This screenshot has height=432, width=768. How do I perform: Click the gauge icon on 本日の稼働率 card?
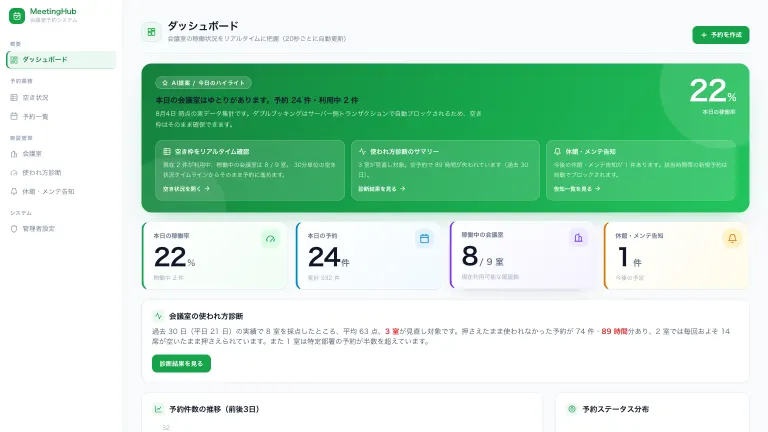(x=270, y=239)
